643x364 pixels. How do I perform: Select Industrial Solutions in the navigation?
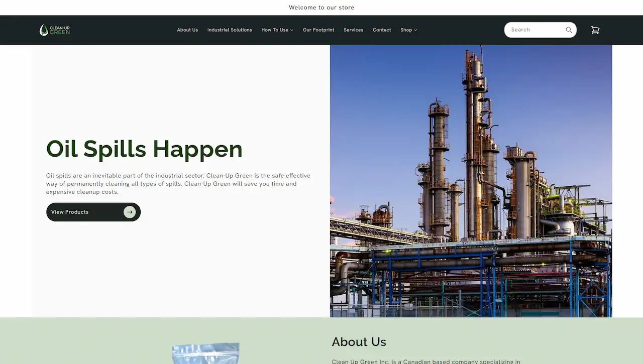coord(230,30)
